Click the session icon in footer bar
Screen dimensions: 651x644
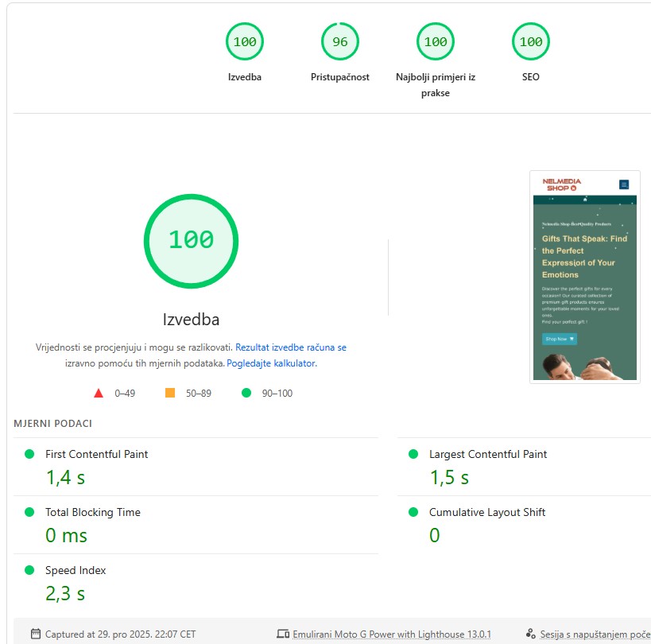530,634
